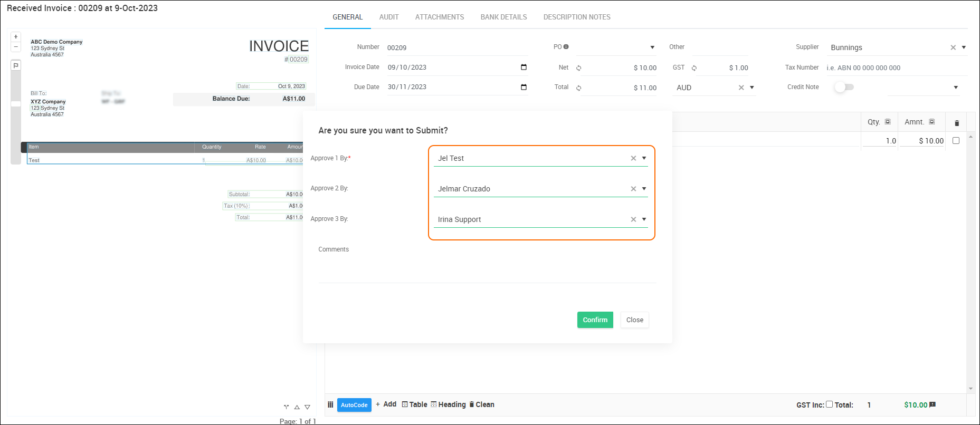Close the submit confirmation dialog
Image resolution: width=980 pixels, height=425 pixels.
tap(635, 320)
